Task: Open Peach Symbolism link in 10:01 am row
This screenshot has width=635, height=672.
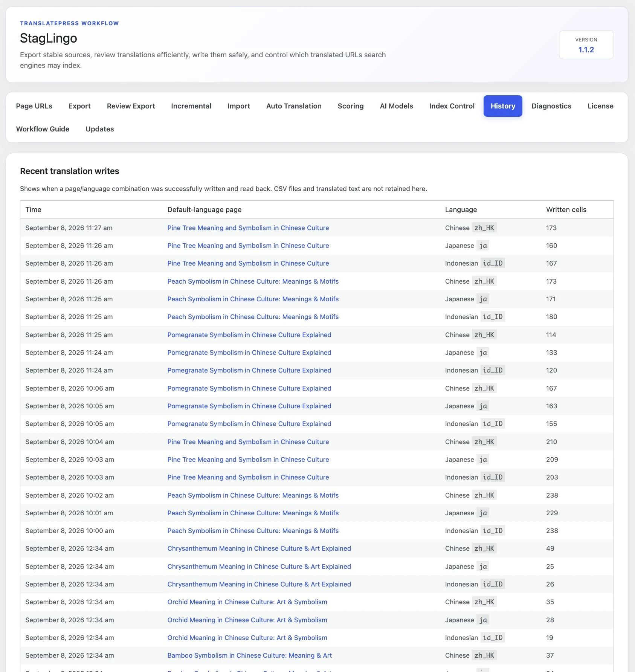Action: [253, 513]
